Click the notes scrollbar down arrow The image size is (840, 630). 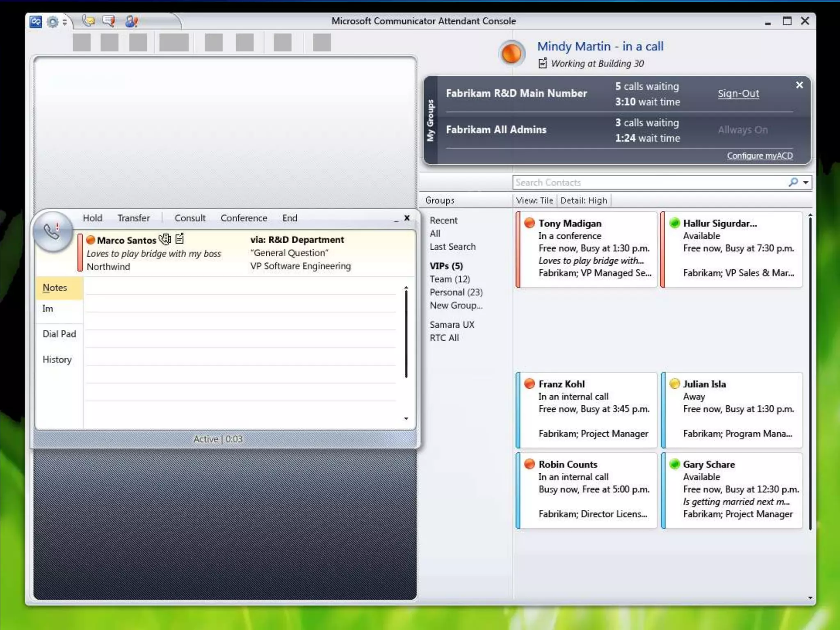406,419
